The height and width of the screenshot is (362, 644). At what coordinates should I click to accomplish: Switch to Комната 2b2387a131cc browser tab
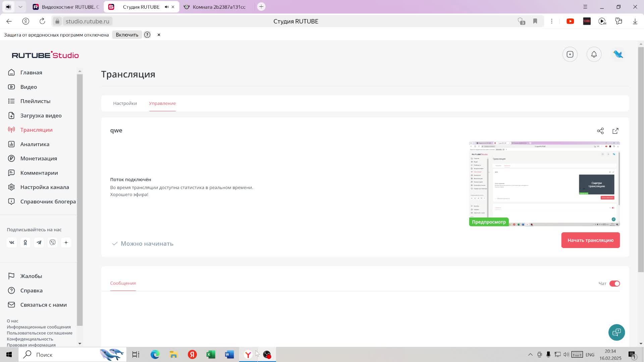(215, 7)
